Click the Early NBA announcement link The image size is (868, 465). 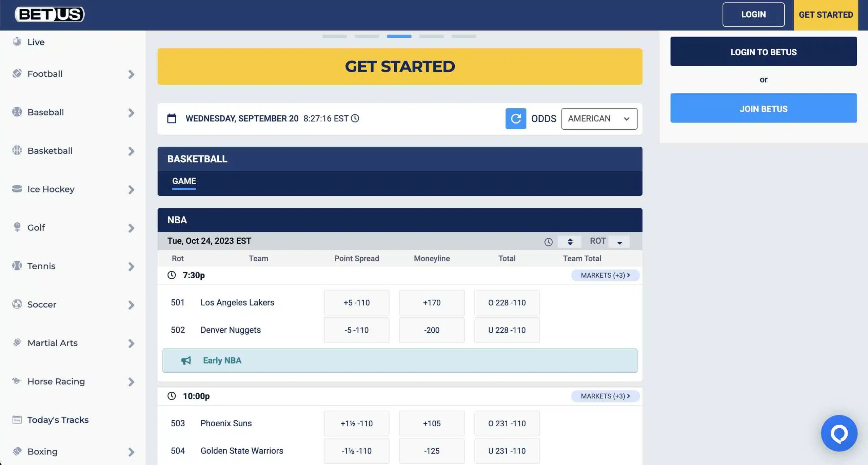[222, 360]
